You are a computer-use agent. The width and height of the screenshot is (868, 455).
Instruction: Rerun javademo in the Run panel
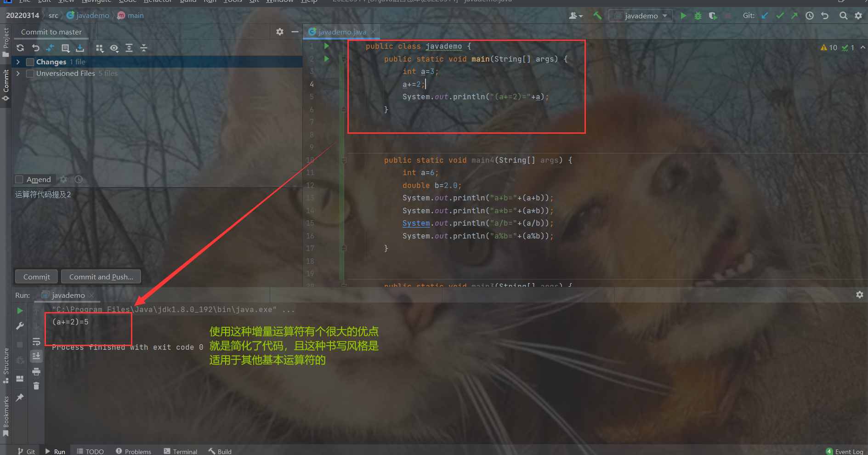20,311
